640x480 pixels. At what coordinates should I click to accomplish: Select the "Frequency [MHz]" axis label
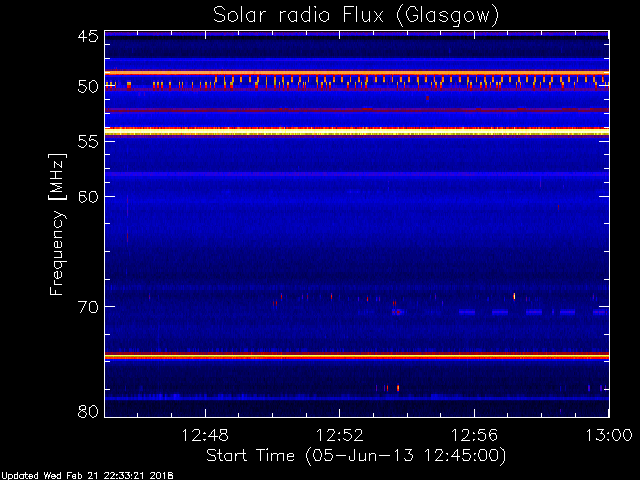click(57, 224)
